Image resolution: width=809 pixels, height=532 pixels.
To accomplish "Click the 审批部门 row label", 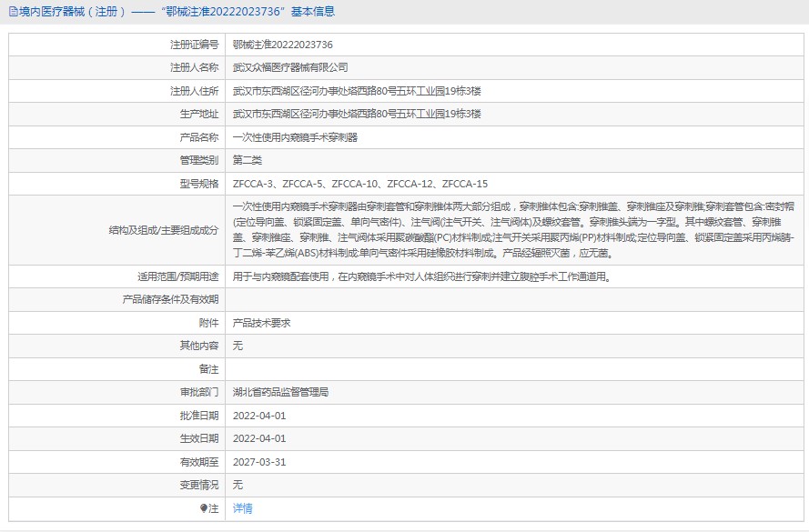I will [x=199, y=392].
